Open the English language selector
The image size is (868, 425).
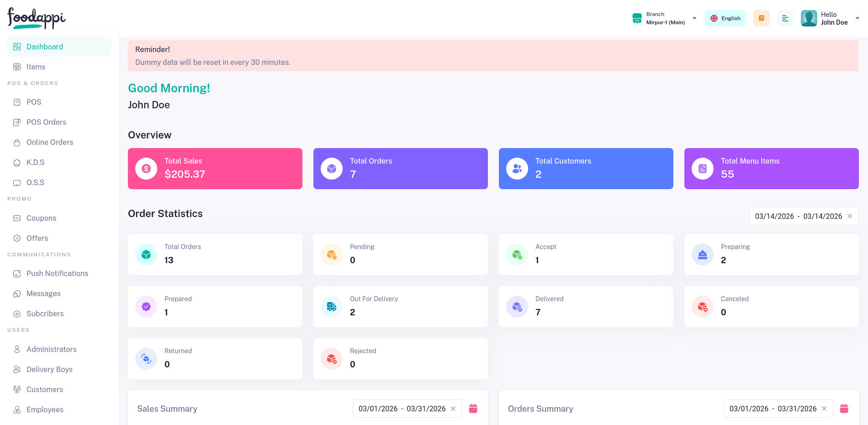(x=725, y=18)
